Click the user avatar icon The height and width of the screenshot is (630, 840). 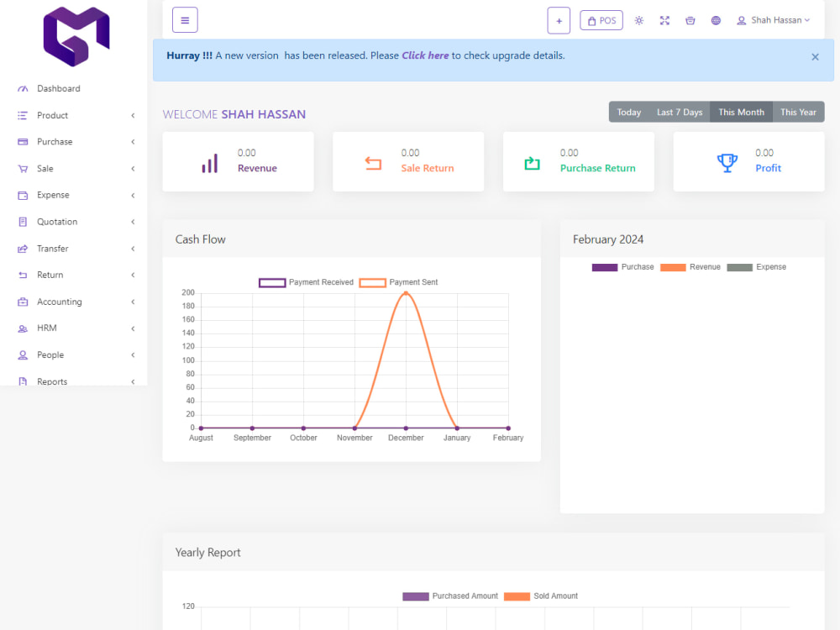[x=742, y=20]
